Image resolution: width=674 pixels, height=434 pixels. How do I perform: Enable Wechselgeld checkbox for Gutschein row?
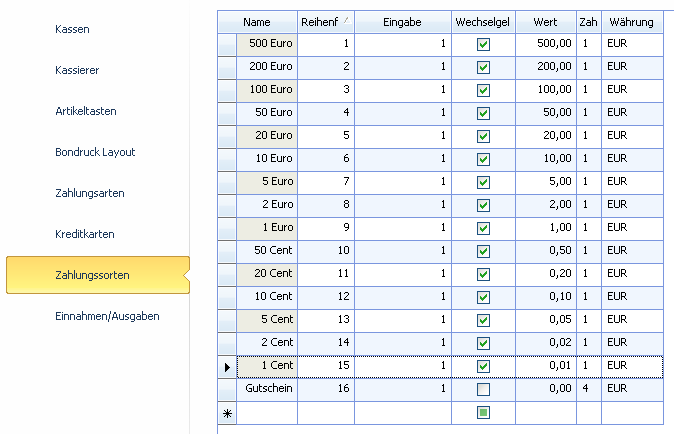(x=483, y=388)
